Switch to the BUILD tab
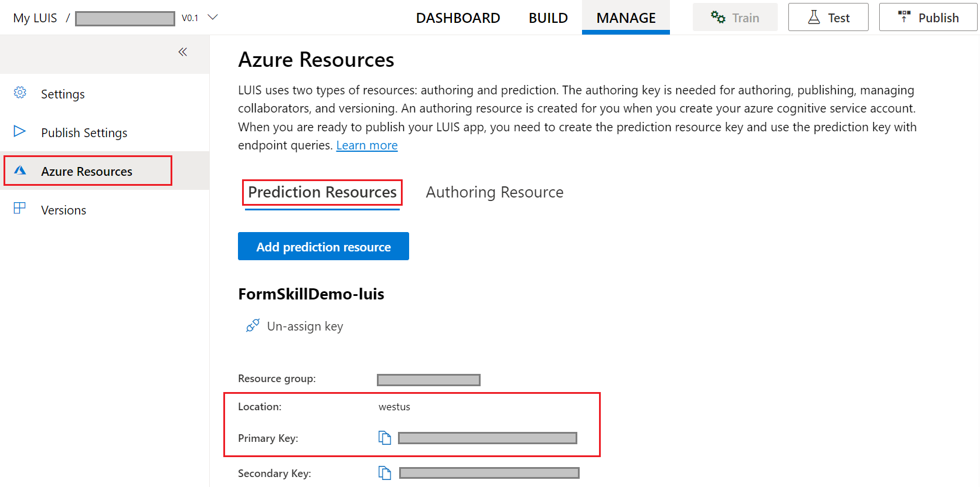This screenshot has height=487, width=980. pos(548,18)
